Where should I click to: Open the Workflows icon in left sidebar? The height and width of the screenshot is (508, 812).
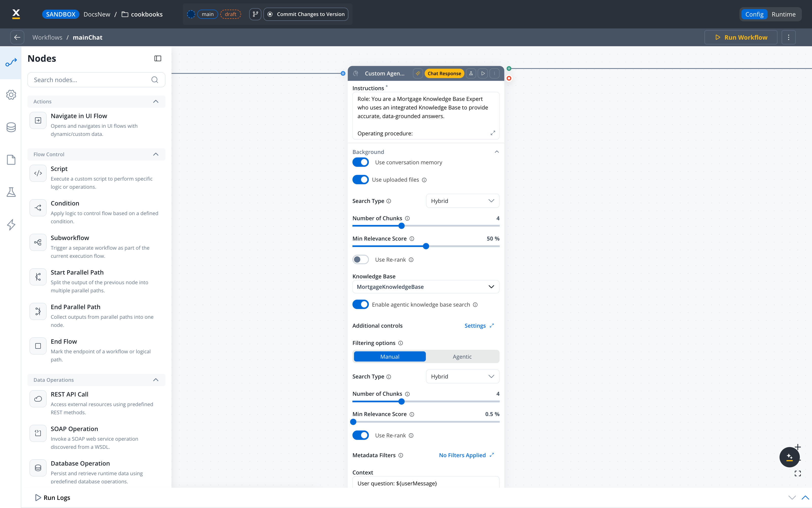[x=11, y=62]
